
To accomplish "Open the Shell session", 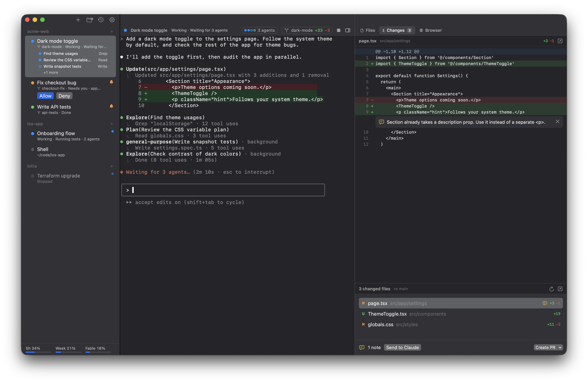I will (70, 152).
